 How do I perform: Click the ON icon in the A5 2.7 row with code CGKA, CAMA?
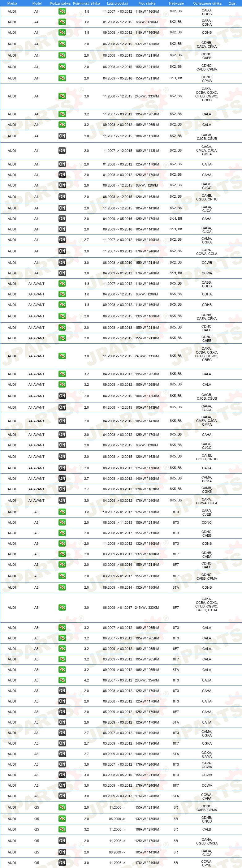tap(62, 754)
